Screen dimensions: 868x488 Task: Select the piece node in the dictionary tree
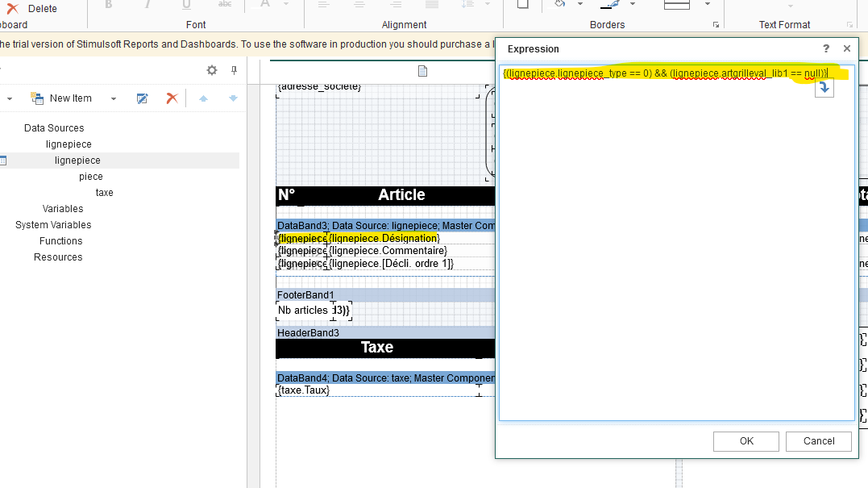coord(91,176)
